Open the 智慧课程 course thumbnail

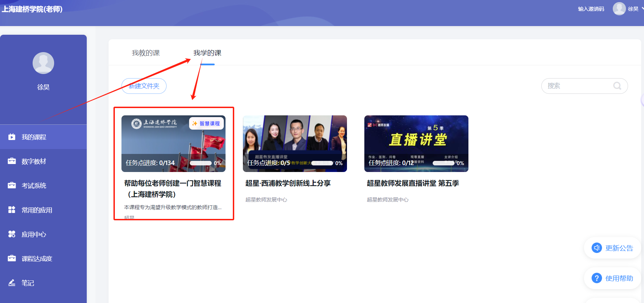(x=173, y=144)
